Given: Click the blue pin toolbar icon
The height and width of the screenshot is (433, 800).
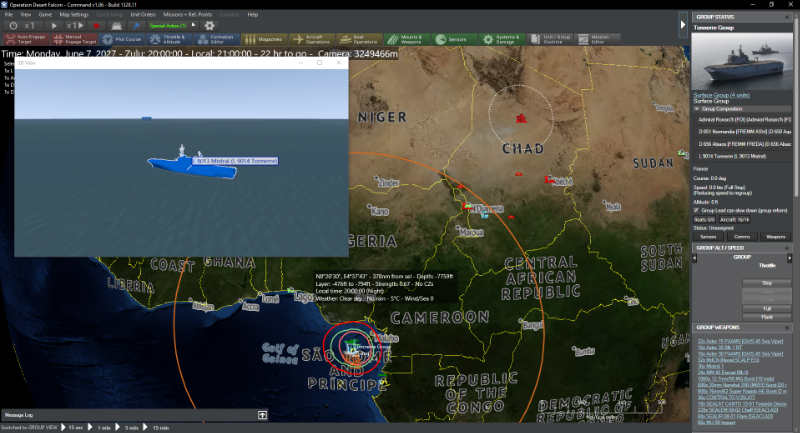Looking at the screenshot, I should point(136,26).
